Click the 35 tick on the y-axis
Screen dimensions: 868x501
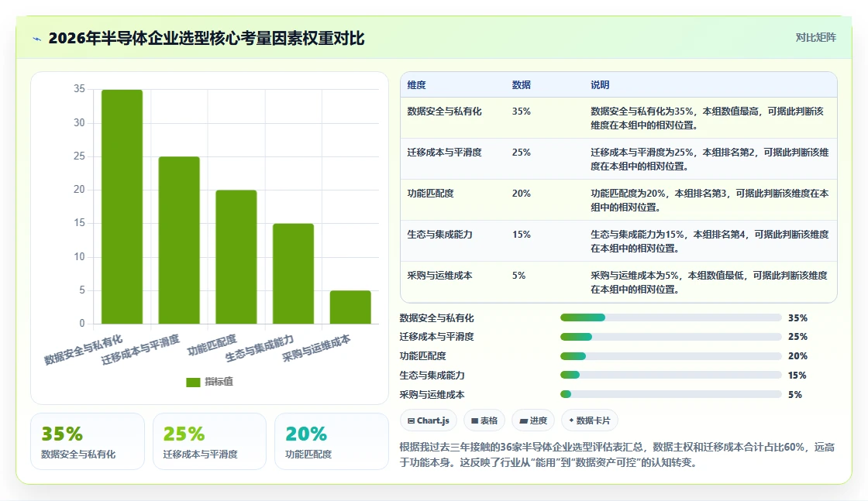click(79, 88)
